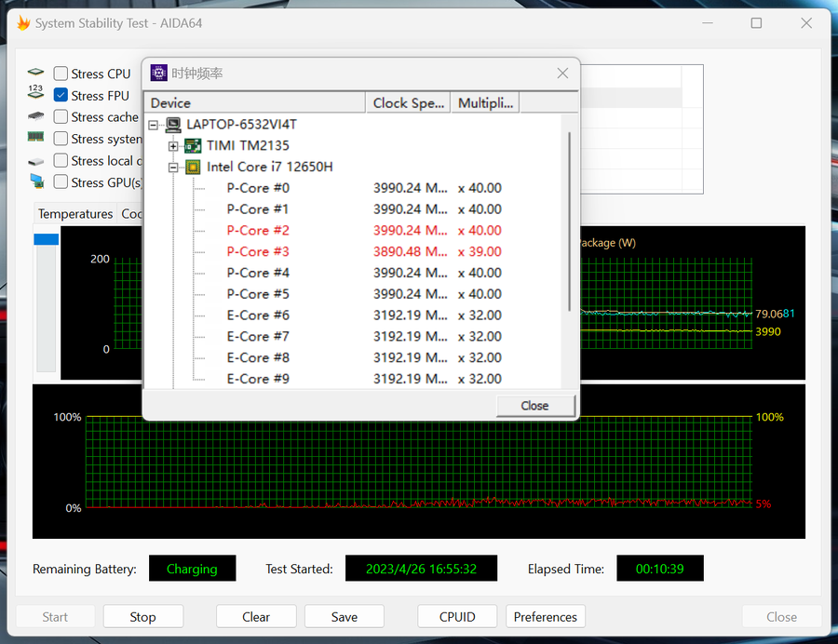Sort by the Clock Speed column header

click(408, 103)
